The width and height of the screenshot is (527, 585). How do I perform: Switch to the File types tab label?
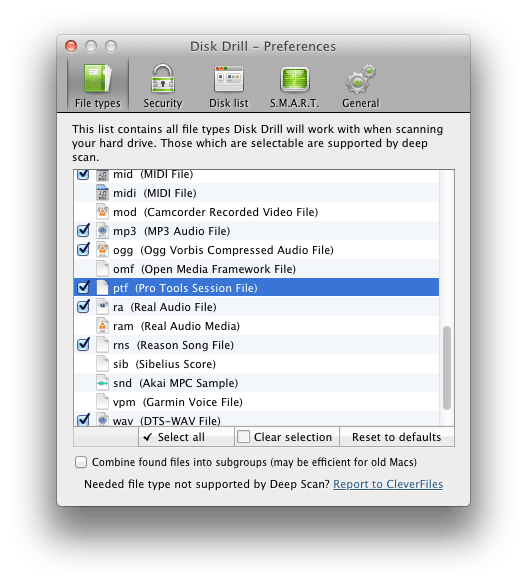point(98,103)
